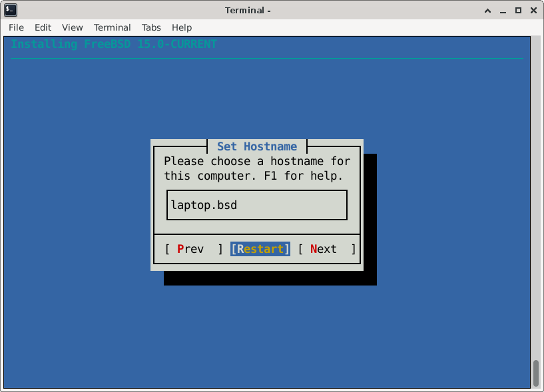Click the vertical scrollbar thumb
The width and height of the screenshot is (544, 392).
click(536, 373)
